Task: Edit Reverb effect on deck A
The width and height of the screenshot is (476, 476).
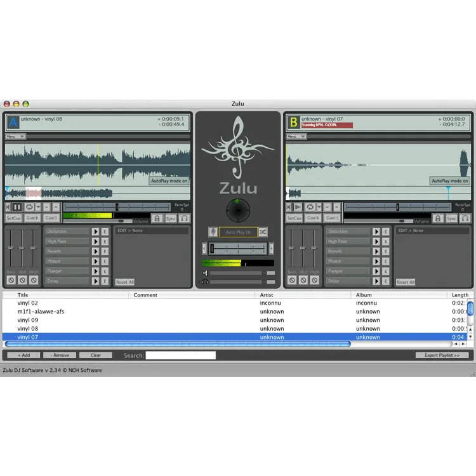Action: [105, 251]
